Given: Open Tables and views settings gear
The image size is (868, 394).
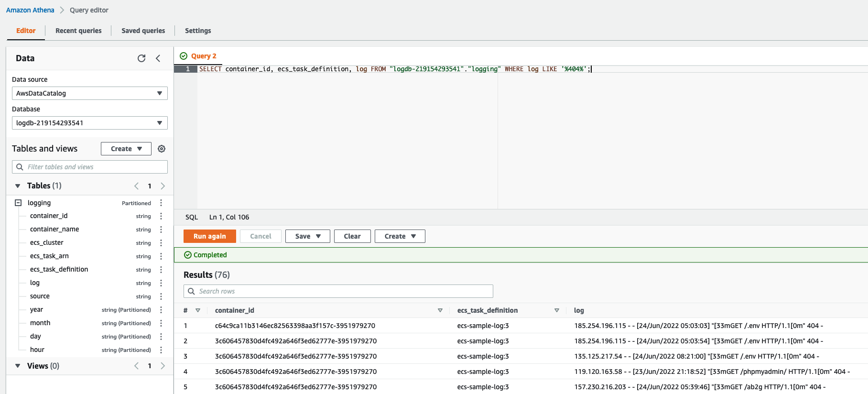Looking at the screenshot, I should pos(162,149).
